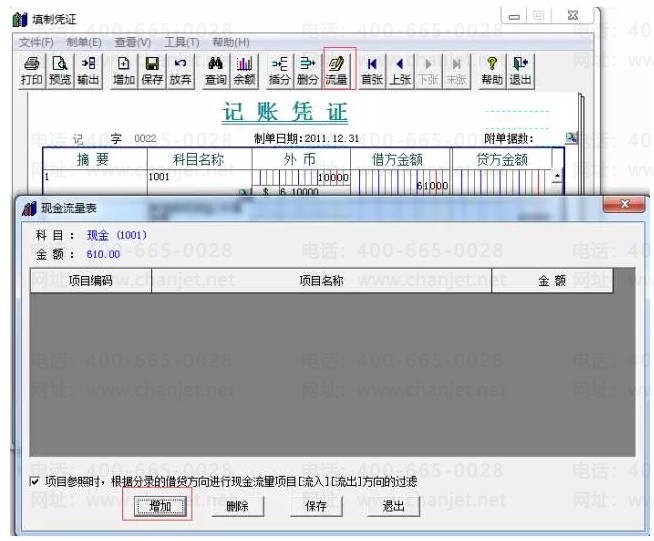This screenshot has height=541, width=654.
Task: Open the 制单(E) menu
Action: [x=84, y=42]
